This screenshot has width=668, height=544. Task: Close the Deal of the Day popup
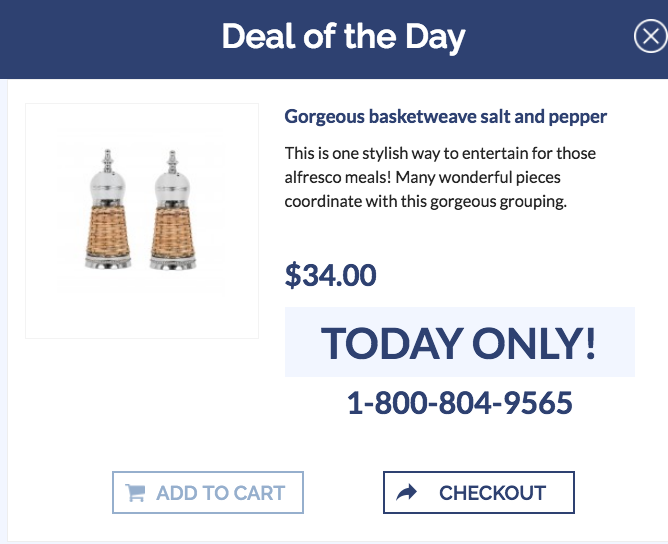pos(650,38)
